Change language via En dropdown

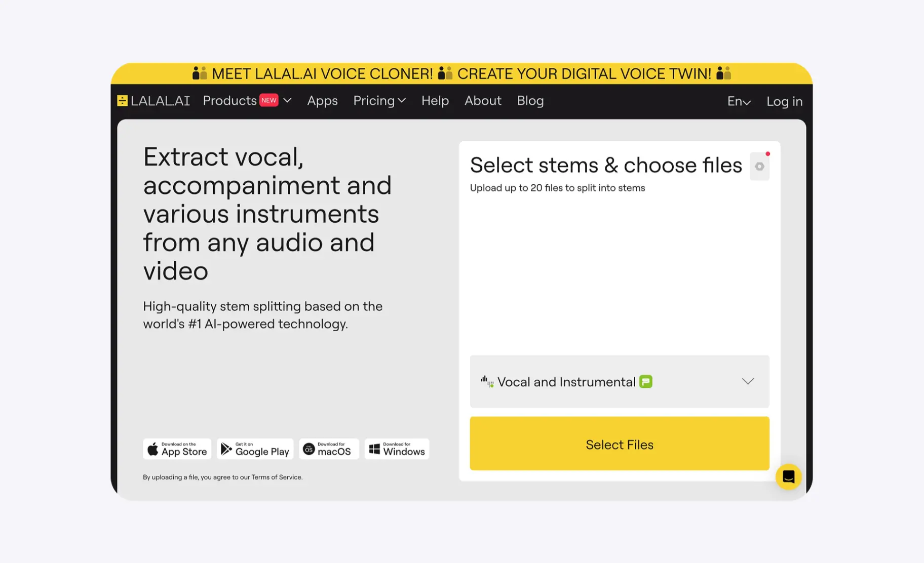[x=739, y=101]
